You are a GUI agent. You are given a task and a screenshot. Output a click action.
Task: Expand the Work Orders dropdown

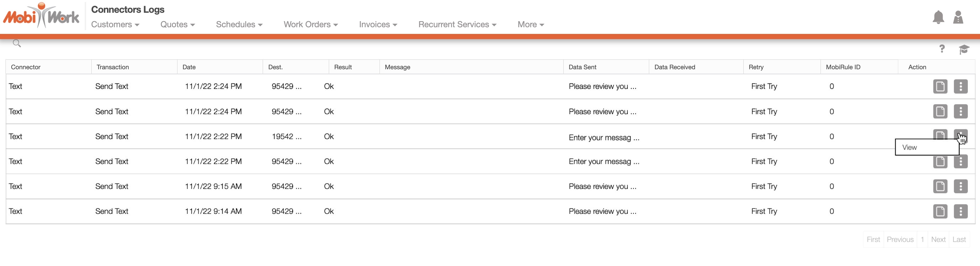[311, 25]
